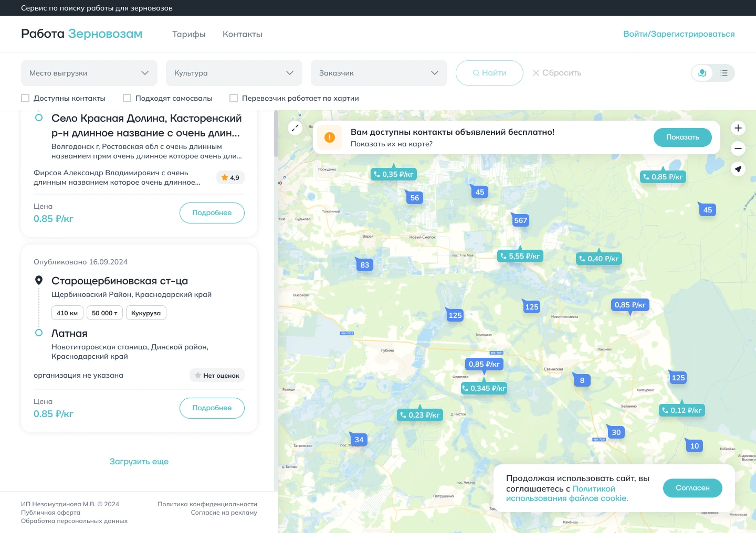756x533 pixels.
Task: Open Политика конфиденциальности footer link
Action: (207, 504)
